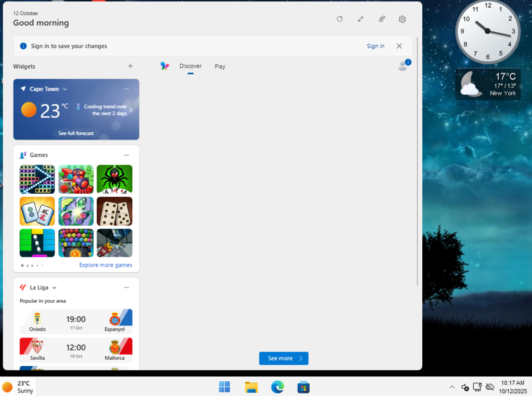This screenshot has width=532, height=396.
Task: Click the add widget plus icon
Action: tap(130, 66)
